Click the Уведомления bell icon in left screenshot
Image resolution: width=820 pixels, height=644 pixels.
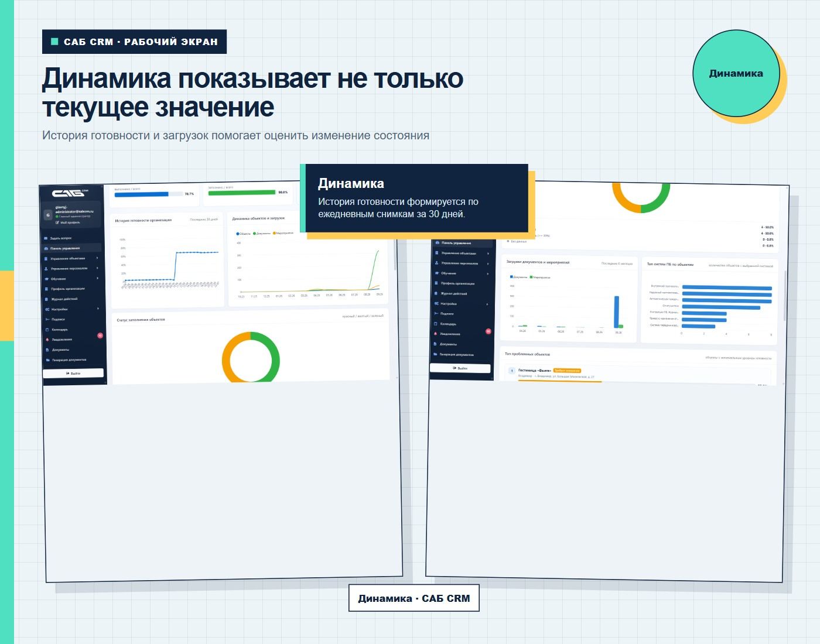(46, 340)
